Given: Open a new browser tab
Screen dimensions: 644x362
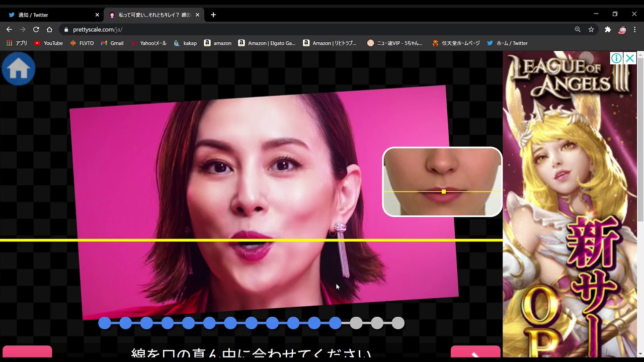Looking at the screenshot, I should [x=213, y=15].
